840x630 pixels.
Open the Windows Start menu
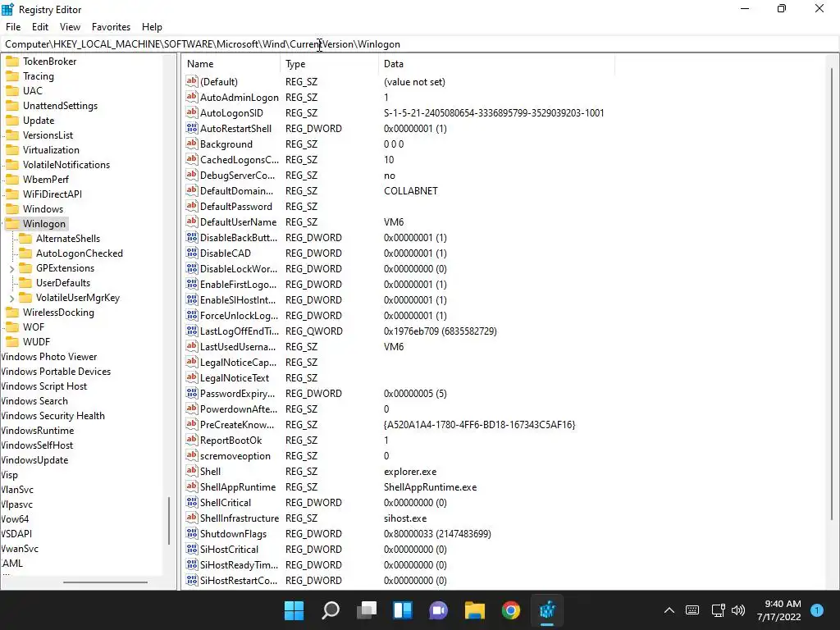(x=294, y=610)
